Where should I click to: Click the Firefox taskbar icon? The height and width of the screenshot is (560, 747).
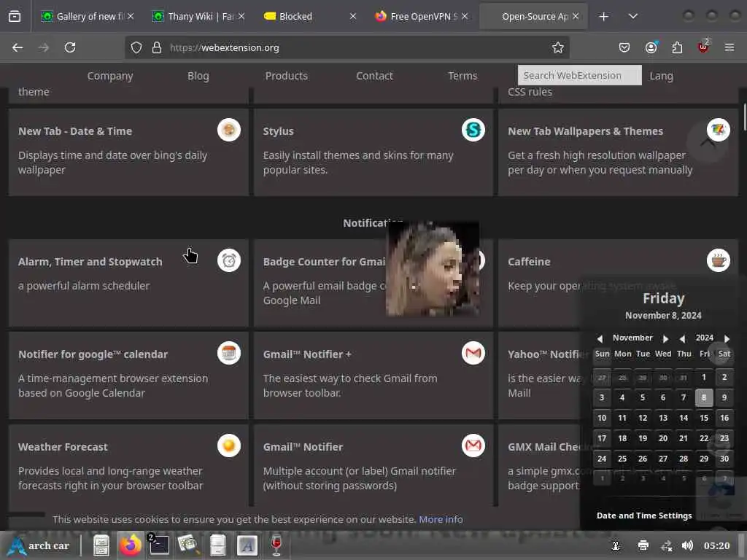[130, 545]
